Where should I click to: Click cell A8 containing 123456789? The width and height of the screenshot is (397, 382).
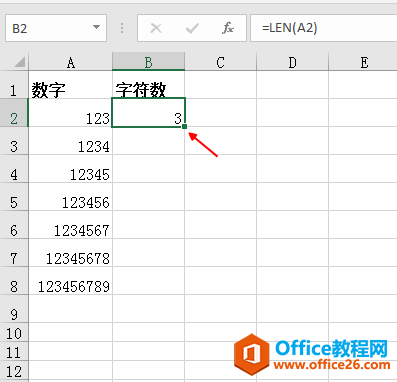[70, 281]
